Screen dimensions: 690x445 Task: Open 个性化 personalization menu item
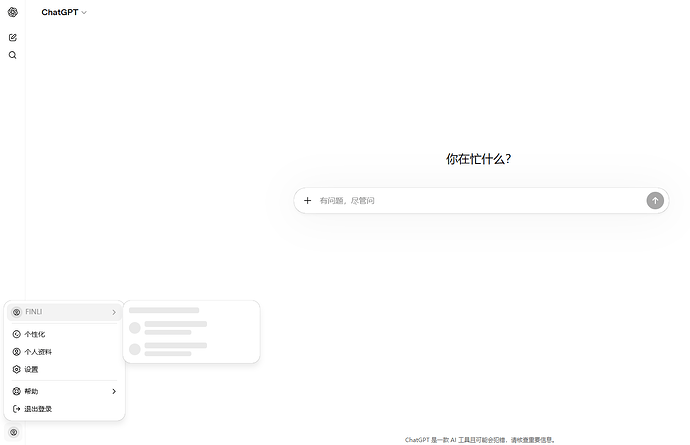click(64, 335)
